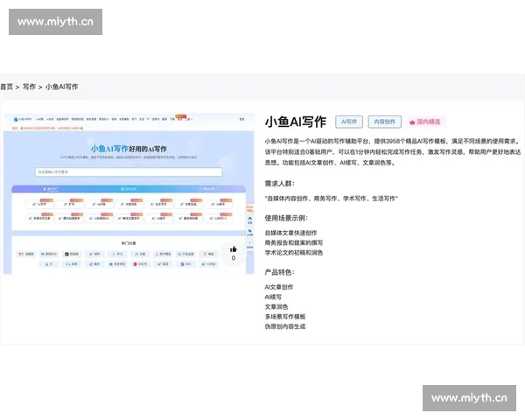Click the crown icon beside 国内精选

tap(412, 122)
